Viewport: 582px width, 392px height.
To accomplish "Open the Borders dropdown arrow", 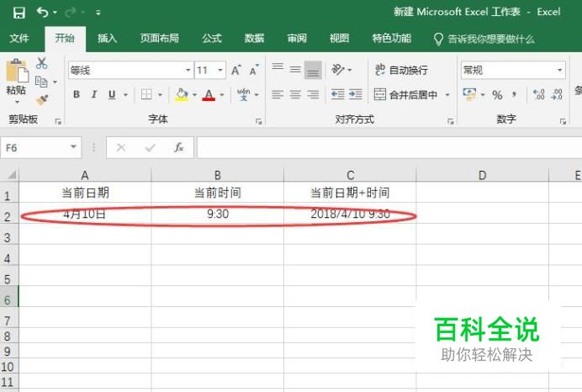I will tap(160, 95).
